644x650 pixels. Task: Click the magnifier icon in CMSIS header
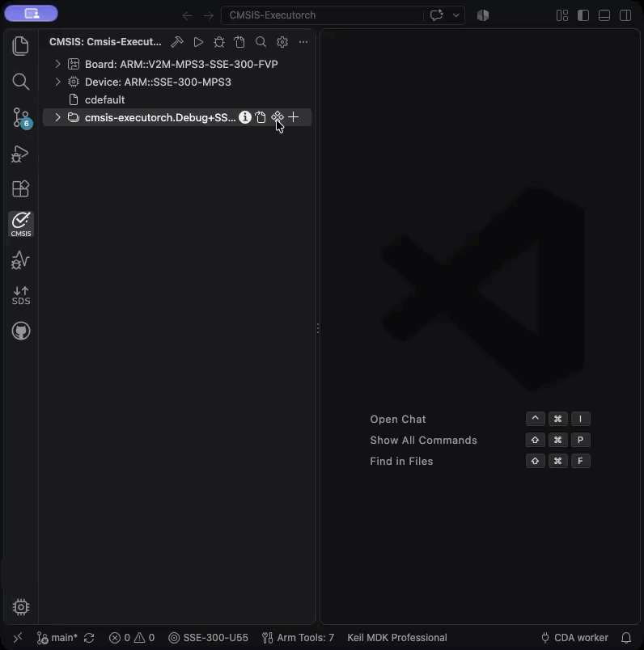261,42
